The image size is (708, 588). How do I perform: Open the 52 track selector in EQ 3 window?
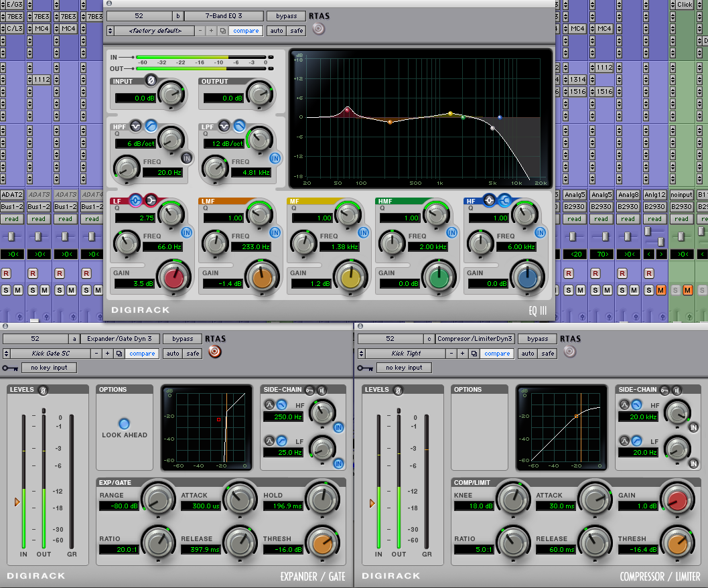139,16
